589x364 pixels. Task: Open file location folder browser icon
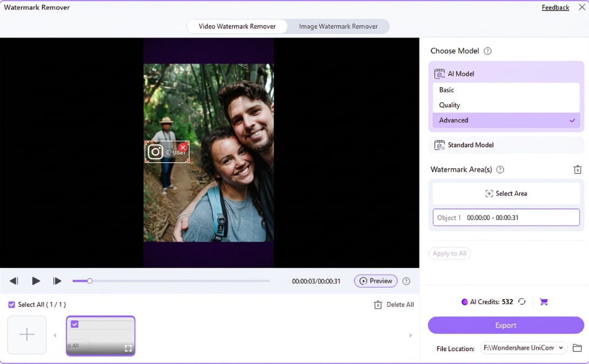click(577, 348)
